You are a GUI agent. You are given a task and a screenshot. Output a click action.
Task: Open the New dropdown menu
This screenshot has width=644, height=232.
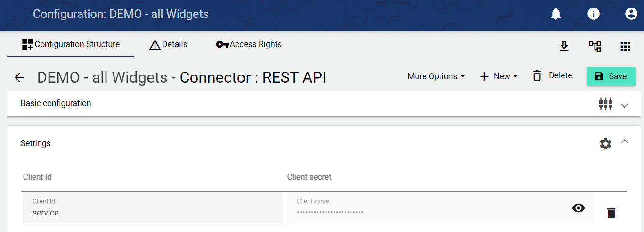click(498, 76)
